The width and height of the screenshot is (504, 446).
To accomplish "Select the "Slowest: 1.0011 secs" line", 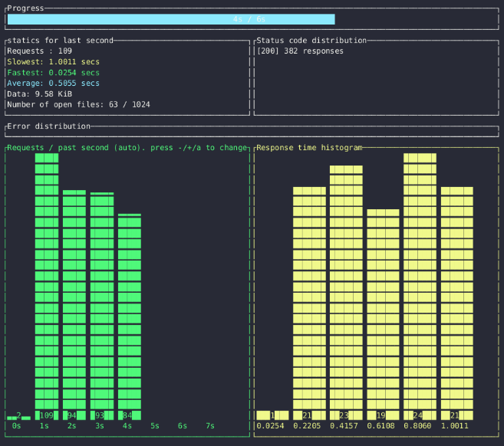I will click(x=54, y=61).
